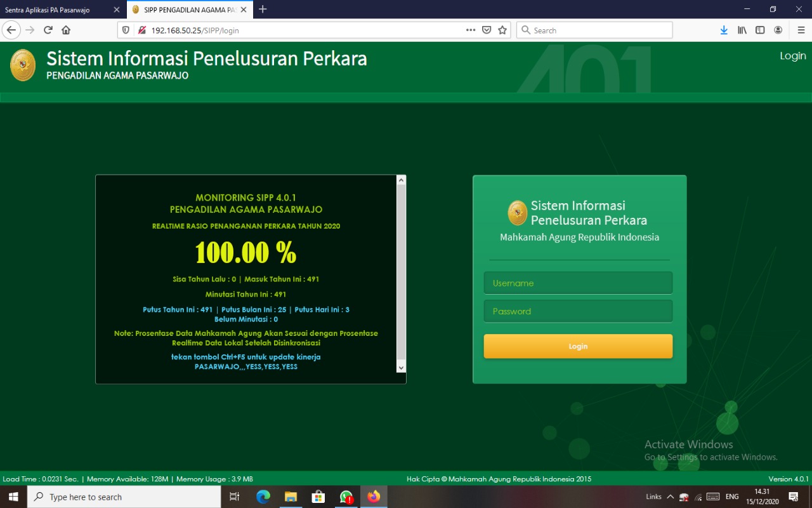Close the Sentra Aplikasi PA Pasarwajo tab

click(116, 10)
